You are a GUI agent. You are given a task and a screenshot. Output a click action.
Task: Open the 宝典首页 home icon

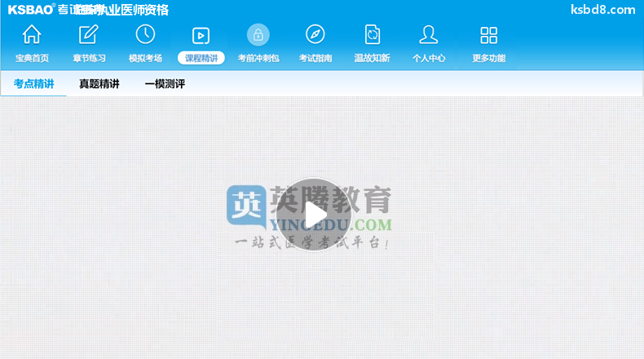[32, 34]
